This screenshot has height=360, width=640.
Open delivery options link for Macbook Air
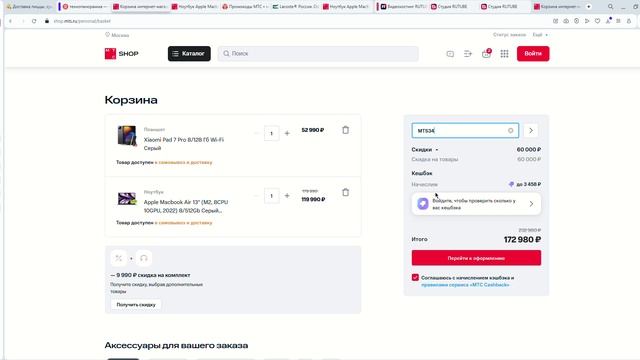pos(184,223)
